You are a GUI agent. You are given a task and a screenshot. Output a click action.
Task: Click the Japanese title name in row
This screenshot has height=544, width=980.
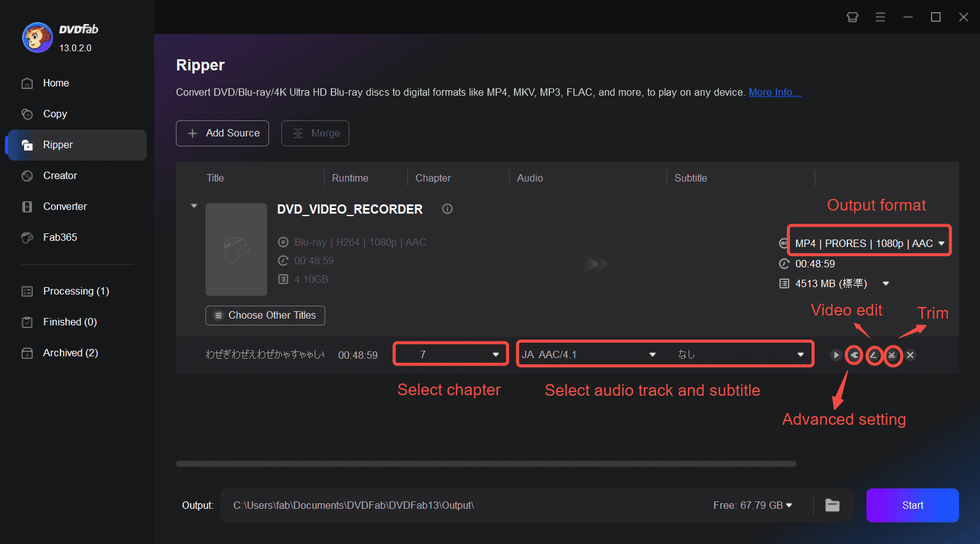(265, 354)
